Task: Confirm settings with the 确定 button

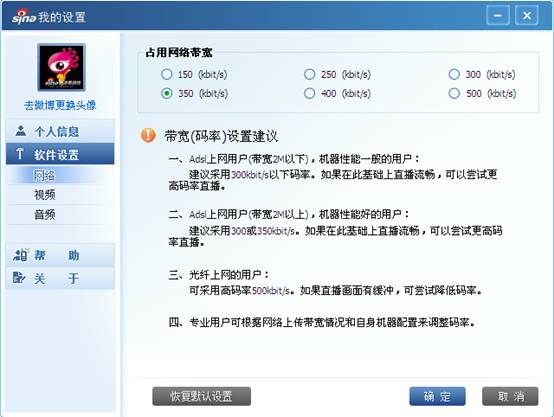Action: point(437,396)
